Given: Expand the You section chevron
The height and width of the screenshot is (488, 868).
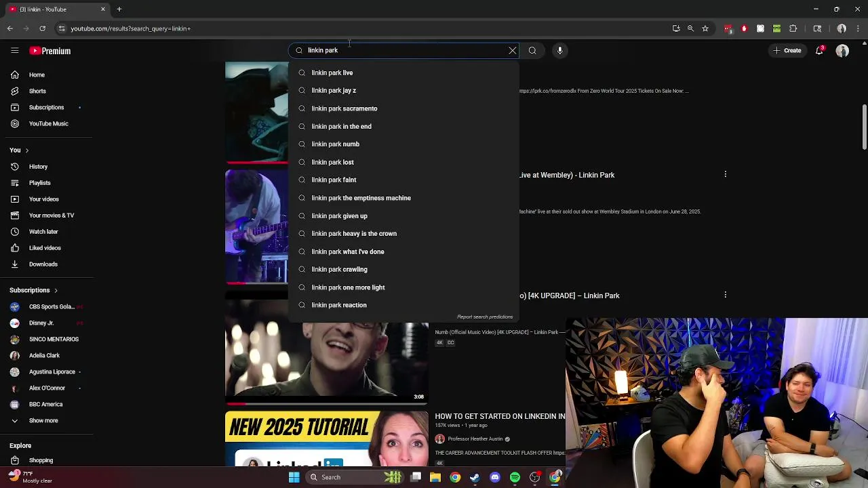Looking at the screenshot, I should coord(26,150).
